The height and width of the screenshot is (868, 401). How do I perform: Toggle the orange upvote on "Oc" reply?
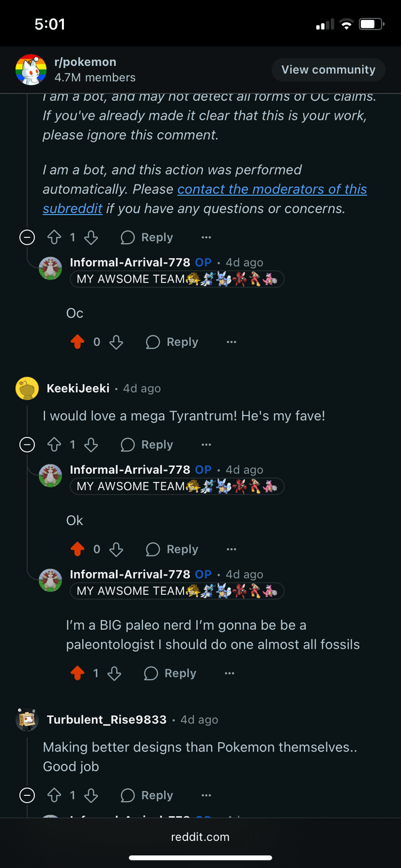[x=77, y=342]
